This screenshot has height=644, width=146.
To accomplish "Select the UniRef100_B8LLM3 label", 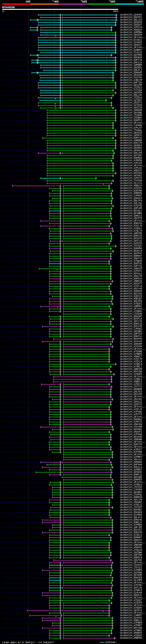I will point(131,95).
